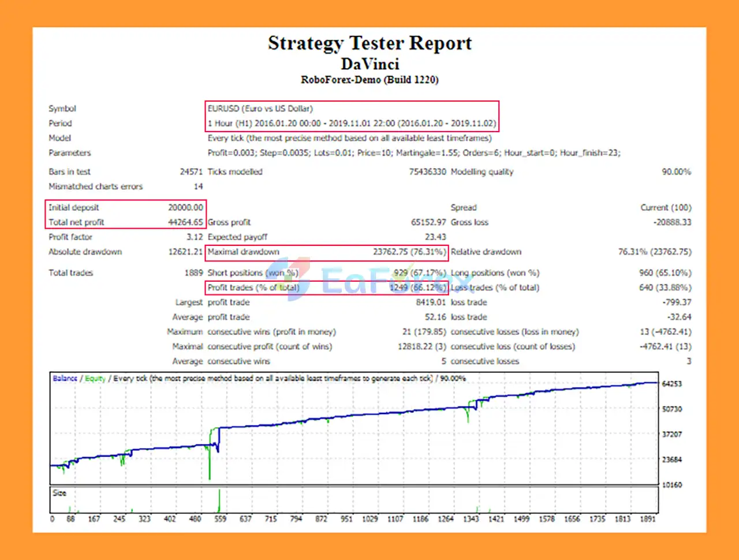Click the RoboForex-Demo (Build 1220) subtitle
The width and height of the screenshot is (739, 560).
369,80
